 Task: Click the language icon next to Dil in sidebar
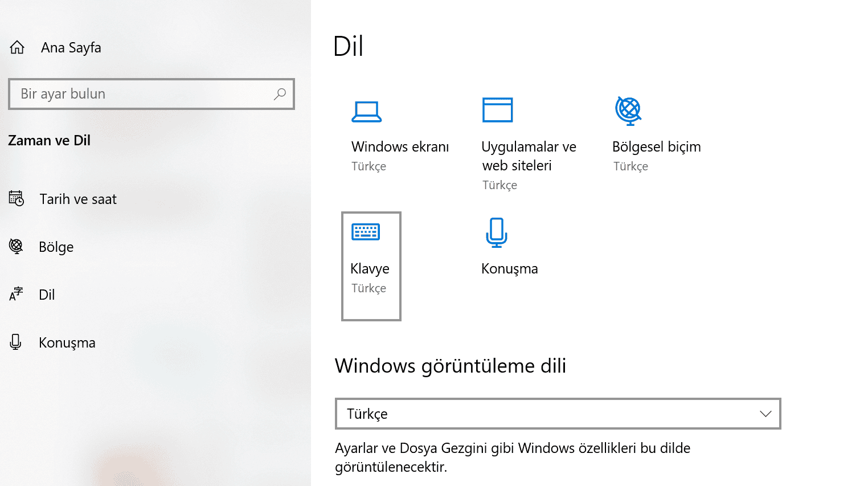[16, 294]
